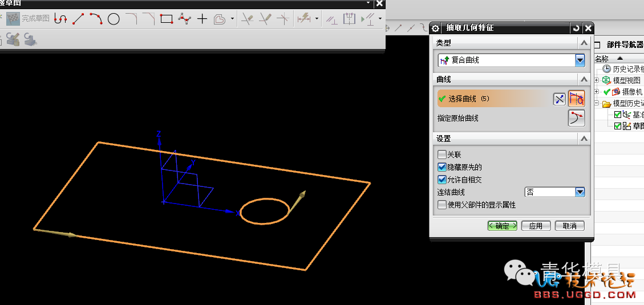644x305 pixels.
Task: Click the Show Sketch Constraints icon
Action: click(367, 19)
